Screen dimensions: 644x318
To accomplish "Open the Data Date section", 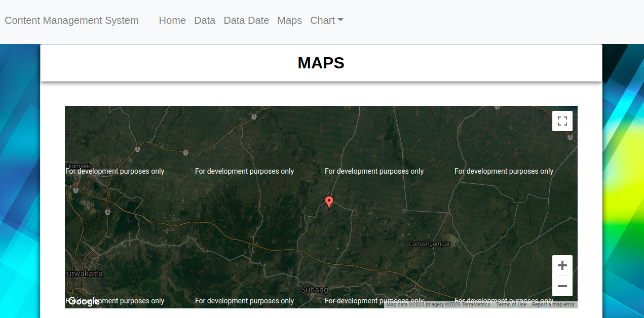I will pyautogui.click(x=246, y=20).
